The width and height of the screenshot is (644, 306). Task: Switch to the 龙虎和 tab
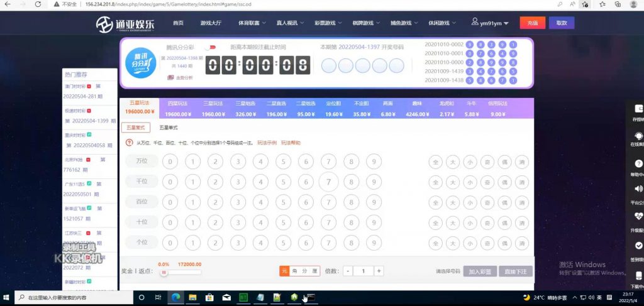click(447, 108)
